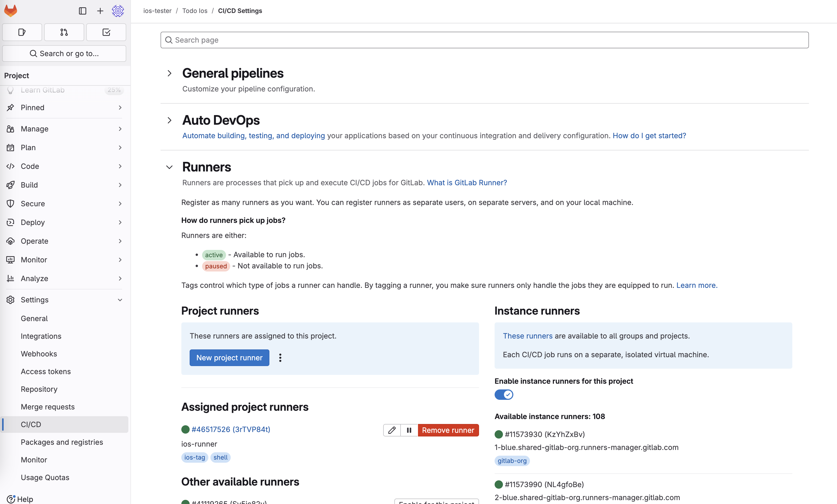Pause runner #46517526
This screenshot has height=504, width=837.
coord(409,430)
